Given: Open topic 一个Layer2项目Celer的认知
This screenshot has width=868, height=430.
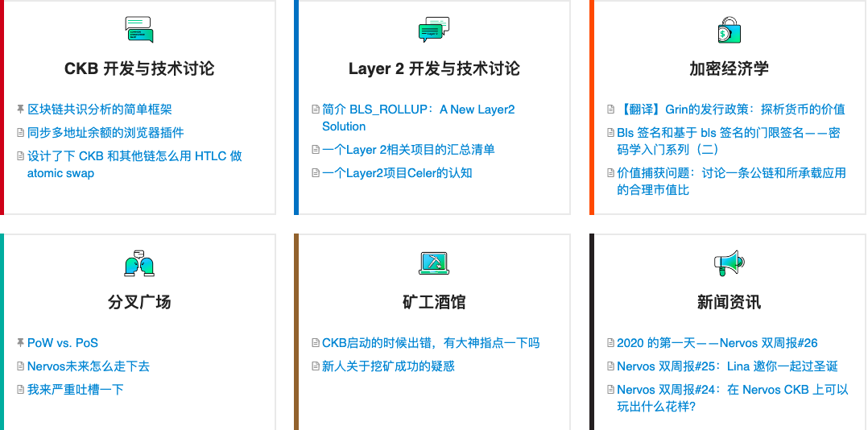Looking at the screenshot, I should click(x=397, y=172).
